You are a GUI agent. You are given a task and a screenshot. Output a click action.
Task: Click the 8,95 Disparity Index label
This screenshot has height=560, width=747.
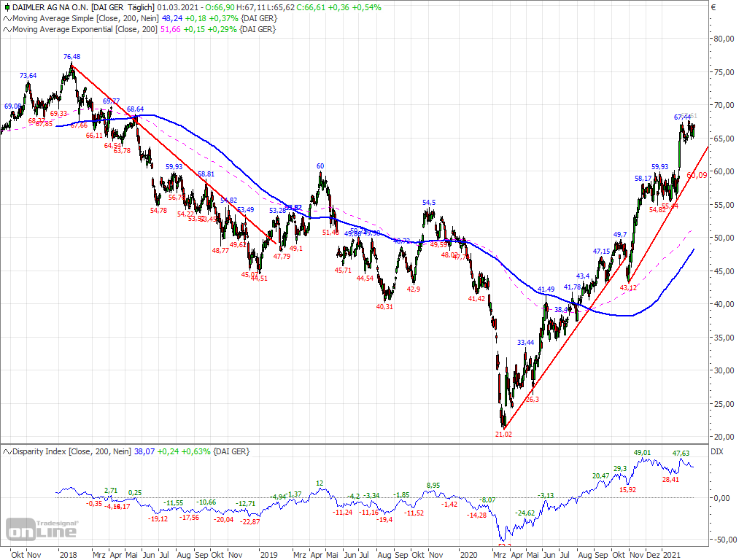pos(433,486)
